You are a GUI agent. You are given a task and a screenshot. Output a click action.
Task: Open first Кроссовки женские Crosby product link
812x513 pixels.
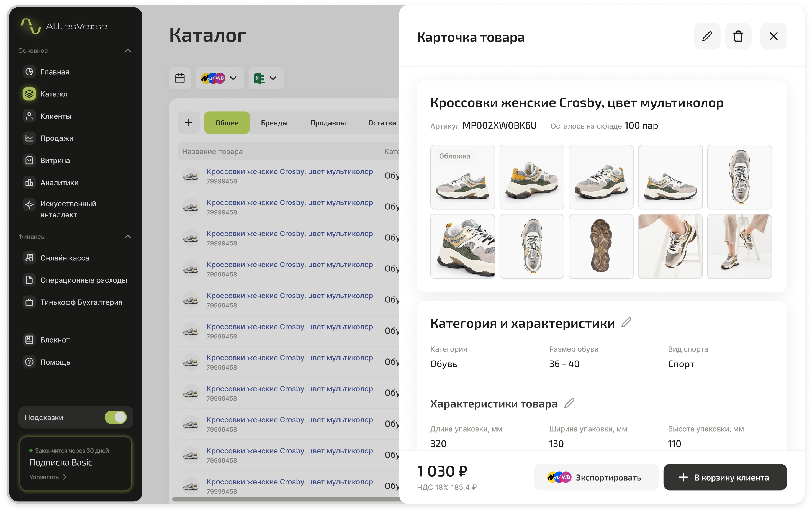click(x=290, y=171)
